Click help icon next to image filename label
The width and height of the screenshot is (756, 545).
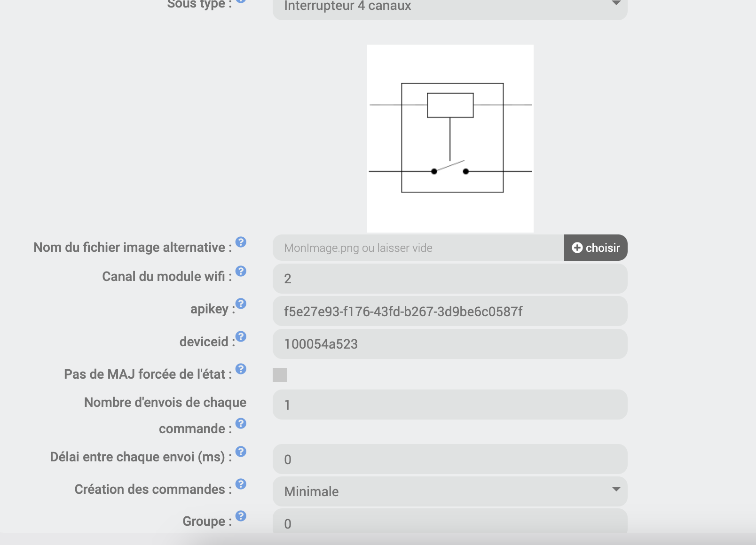(x=241, y=242)
